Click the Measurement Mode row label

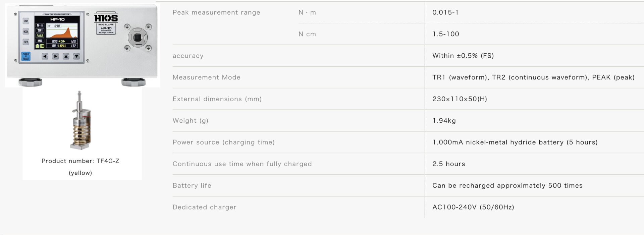coord(207,77)
